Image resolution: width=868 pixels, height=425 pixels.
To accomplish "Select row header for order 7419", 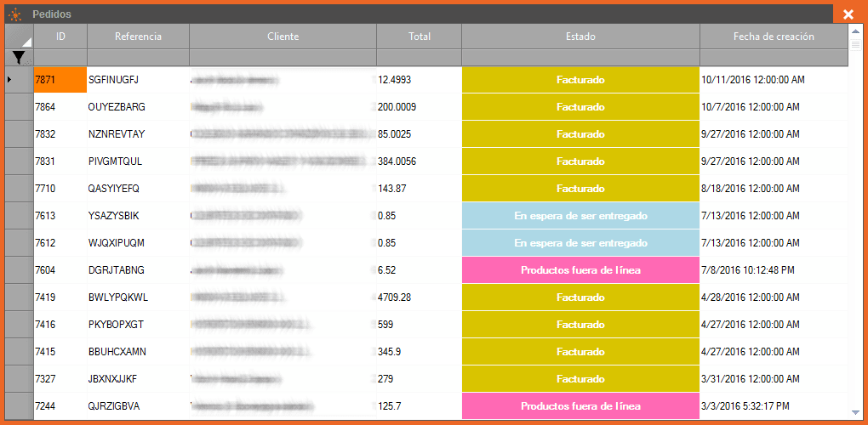I will click(x=20, y=297).
